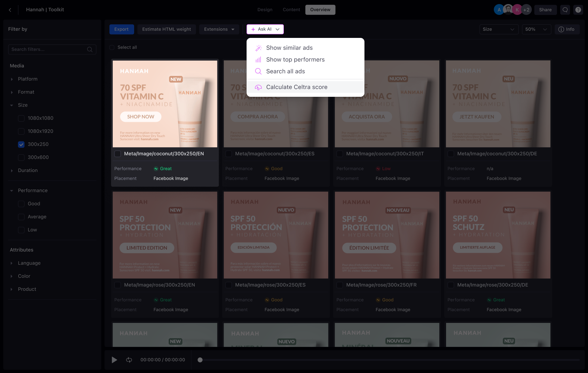
Task: Uncheck the 300x250 size filter
Action: (21, 145)
